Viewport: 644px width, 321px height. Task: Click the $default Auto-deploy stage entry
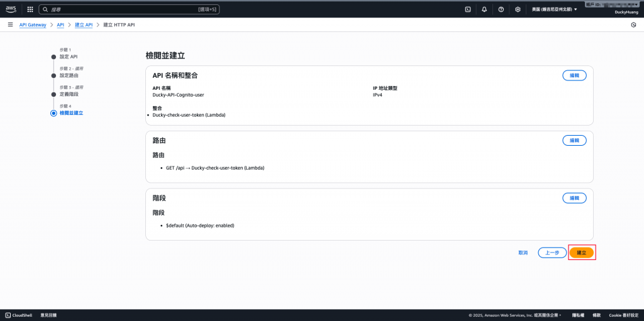(200, 226)
